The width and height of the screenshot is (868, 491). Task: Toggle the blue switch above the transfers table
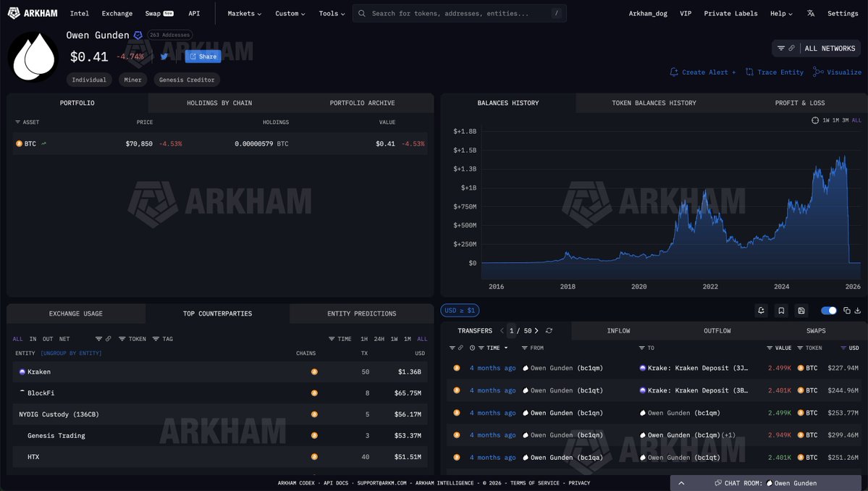[828, 310]
